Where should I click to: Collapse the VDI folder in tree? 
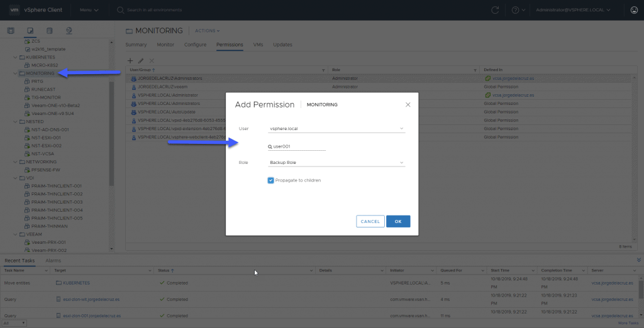click(x=16, y=178)
